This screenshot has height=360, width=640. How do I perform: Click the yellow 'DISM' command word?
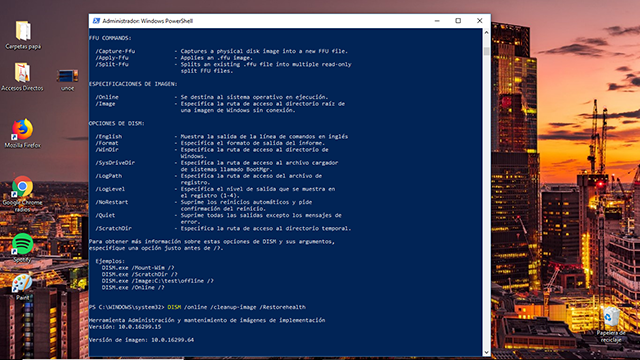pos(174,307)
